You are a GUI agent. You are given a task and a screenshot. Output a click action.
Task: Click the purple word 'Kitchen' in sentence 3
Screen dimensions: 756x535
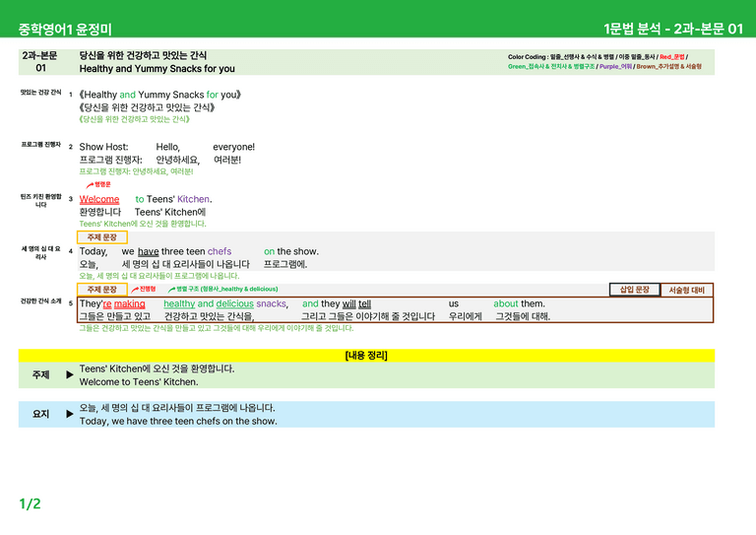click(x=193, y=199)
